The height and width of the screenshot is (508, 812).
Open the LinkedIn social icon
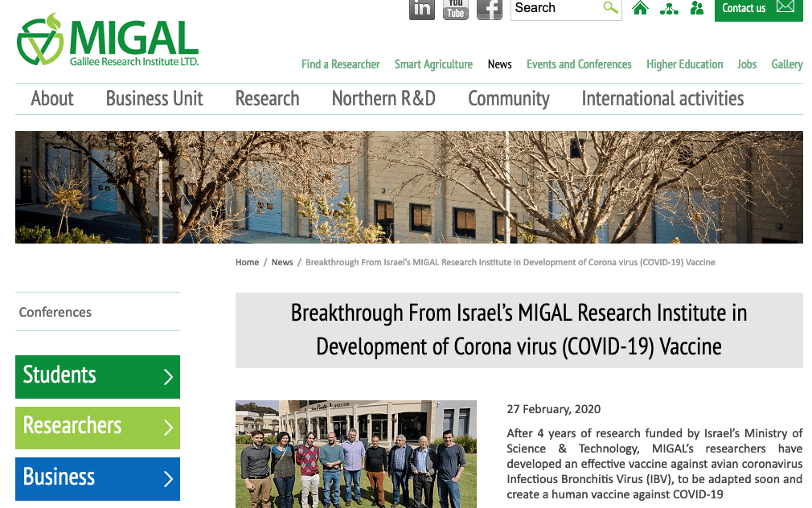click(422, 10)
